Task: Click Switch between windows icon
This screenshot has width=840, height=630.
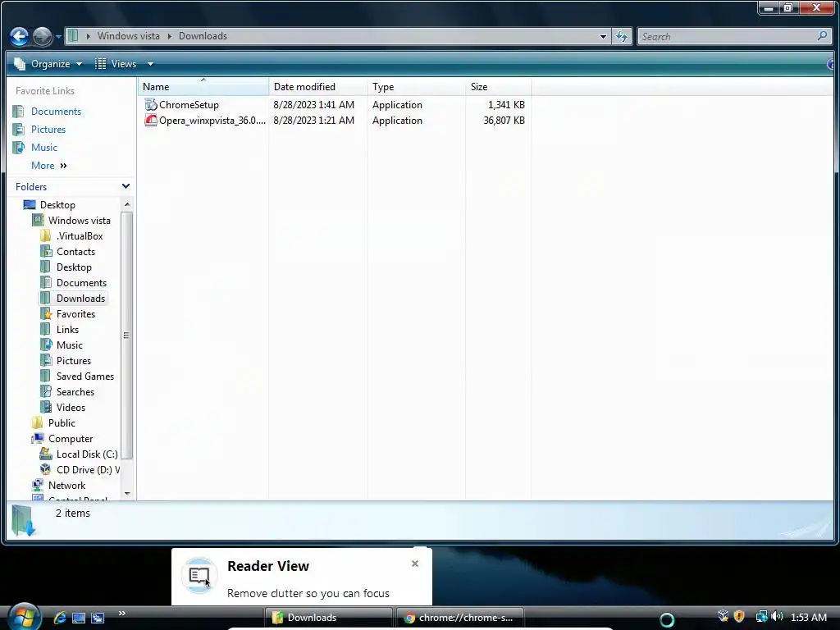Action: tap(98, 618)
